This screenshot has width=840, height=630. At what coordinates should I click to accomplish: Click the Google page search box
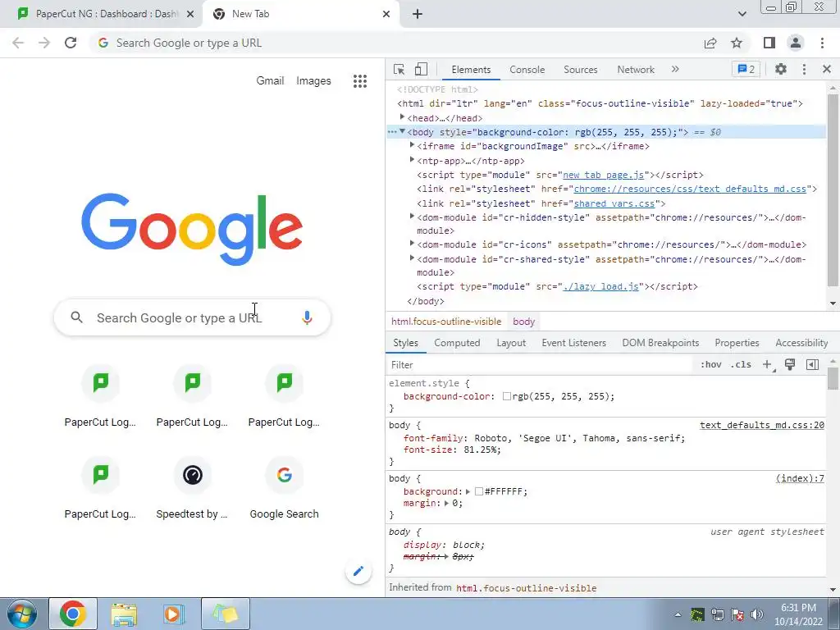[x=192, y=317]
